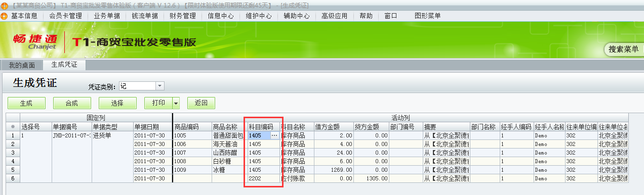The height and width of the screenshot is (195, 644).
Task: Click the 搜索菜单 button
Action: click(624, 50)
